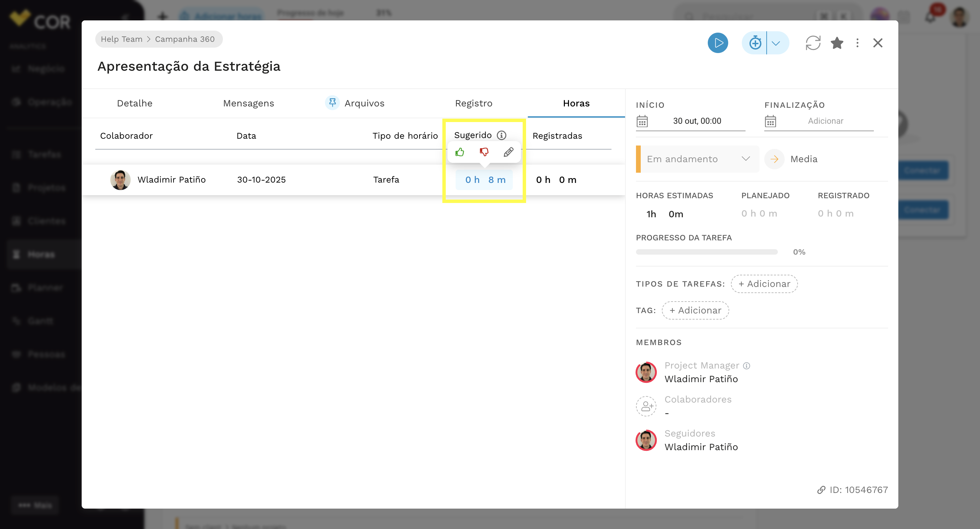This screenshot has width=980, height=529.
Task: Click the Finalização calendar icon
Action: [770, 121]
